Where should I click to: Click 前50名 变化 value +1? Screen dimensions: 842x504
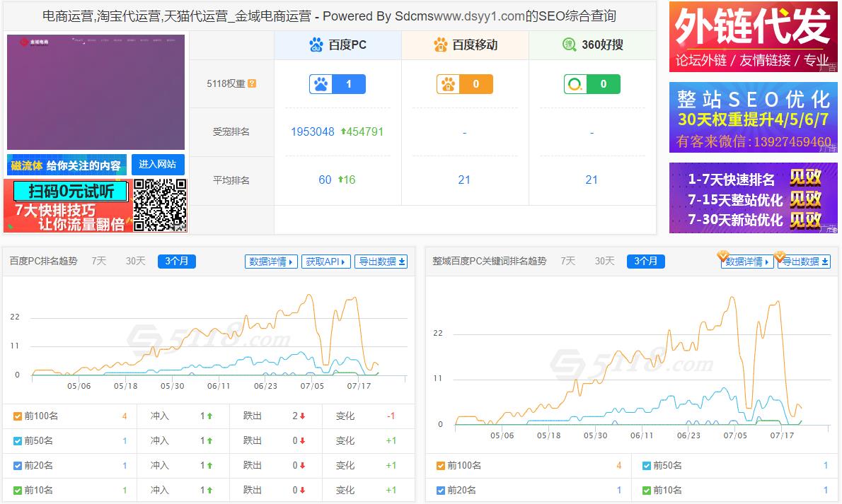(391, 440)
